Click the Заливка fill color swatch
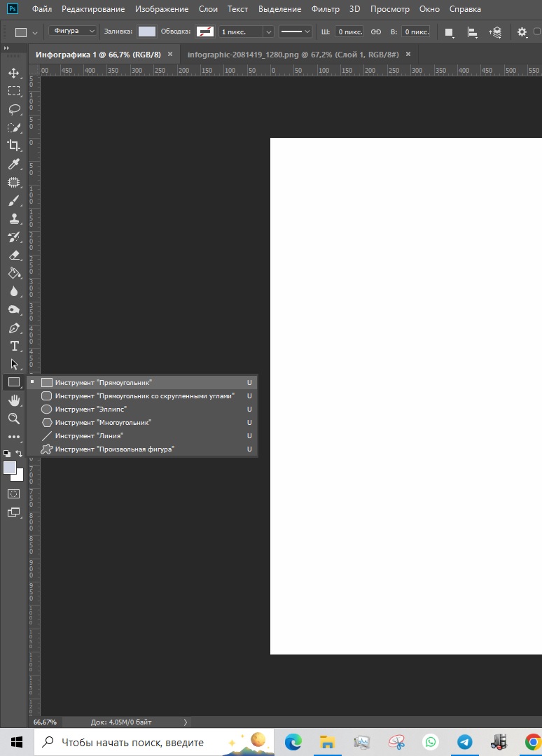The height and width of the screenshot is (756, 542). click(147, 31)
